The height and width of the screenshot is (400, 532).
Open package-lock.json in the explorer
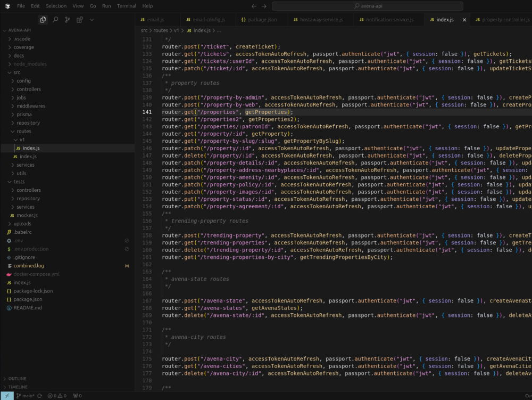point(68,291)
